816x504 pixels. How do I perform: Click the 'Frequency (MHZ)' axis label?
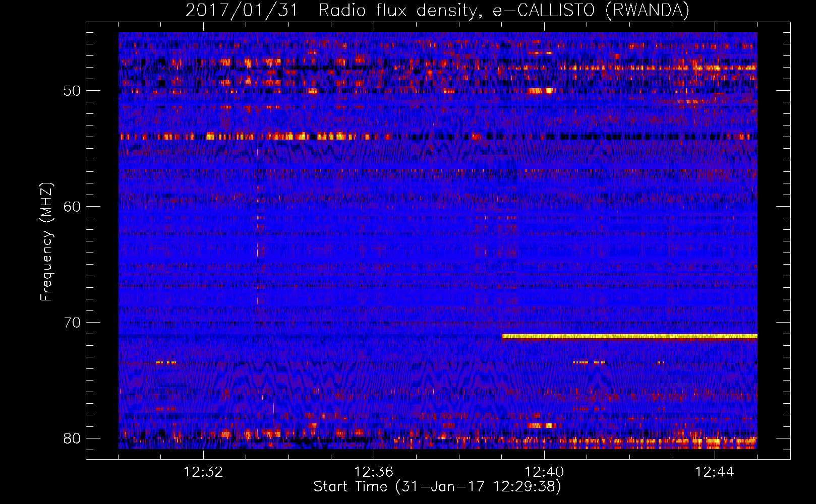[46, 242]
